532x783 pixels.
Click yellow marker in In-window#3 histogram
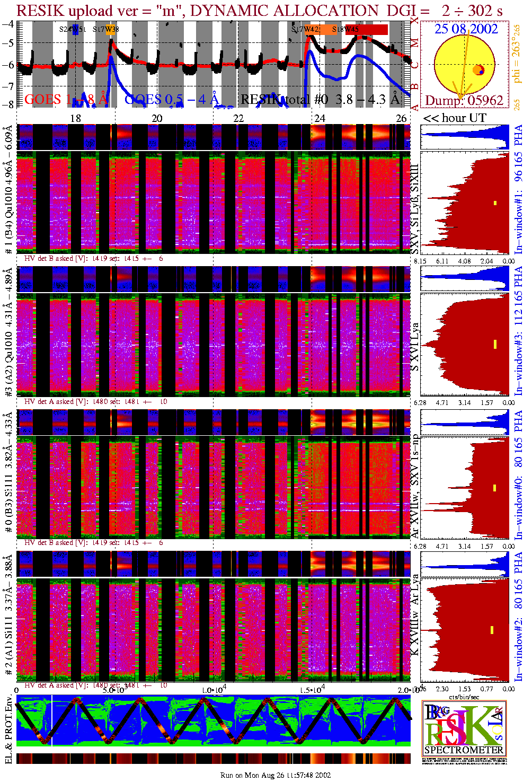click(495, 344)
